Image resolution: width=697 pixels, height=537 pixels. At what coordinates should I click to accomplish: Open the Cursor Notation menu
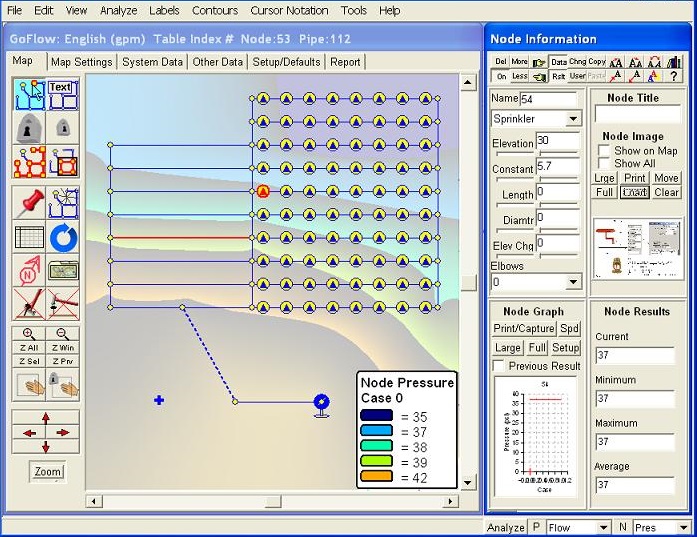point(289,10)
